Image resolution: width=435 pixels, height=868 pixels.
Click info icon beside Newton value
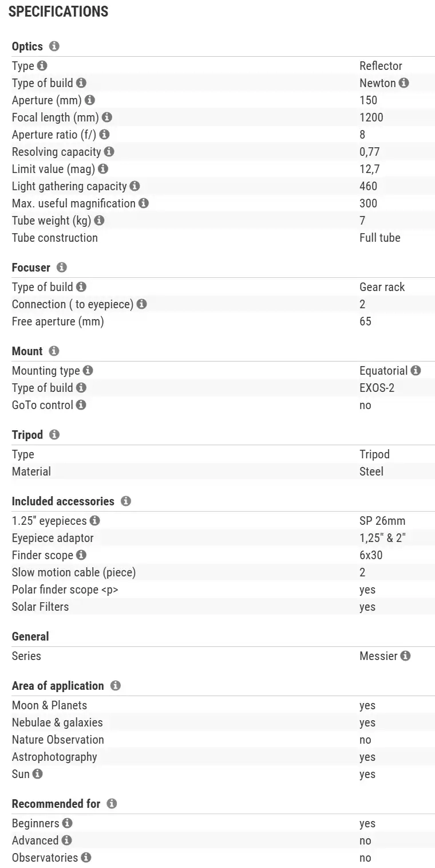[x=404, y=83]
